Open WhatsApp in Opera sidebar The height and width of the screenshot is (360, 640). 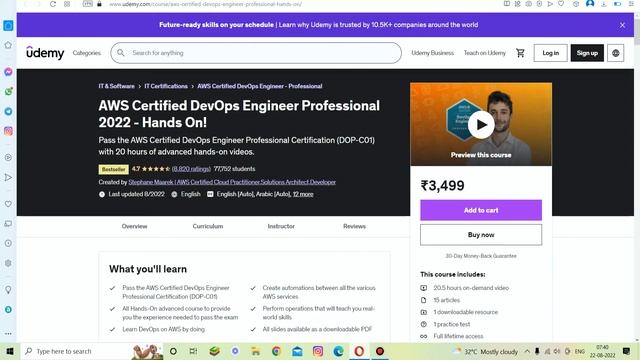click(x=8, y=91)
